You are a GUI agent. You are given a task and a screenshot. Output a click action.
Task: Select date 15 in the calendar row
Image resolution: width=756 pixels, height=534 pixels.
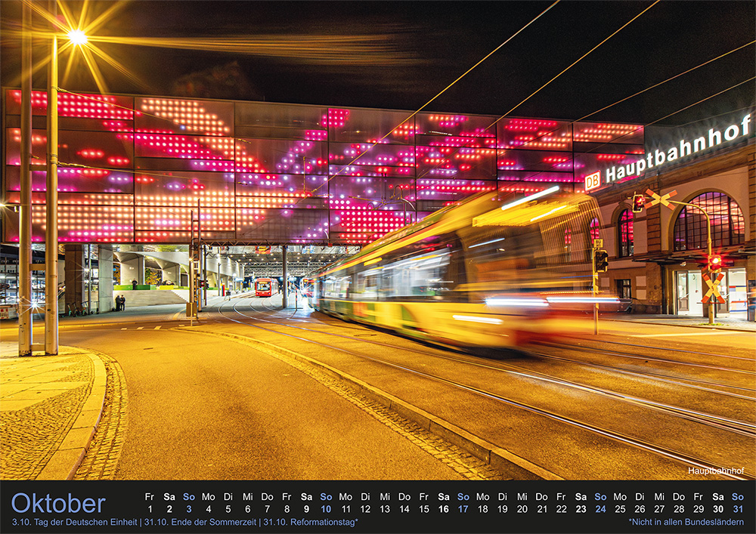(424, 509)
